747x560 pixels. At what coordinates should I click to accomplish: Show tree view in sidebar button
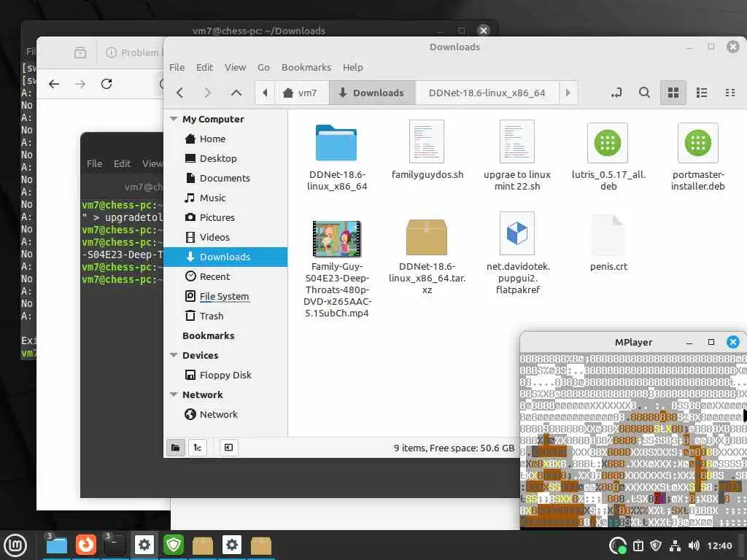click(197, 448)
